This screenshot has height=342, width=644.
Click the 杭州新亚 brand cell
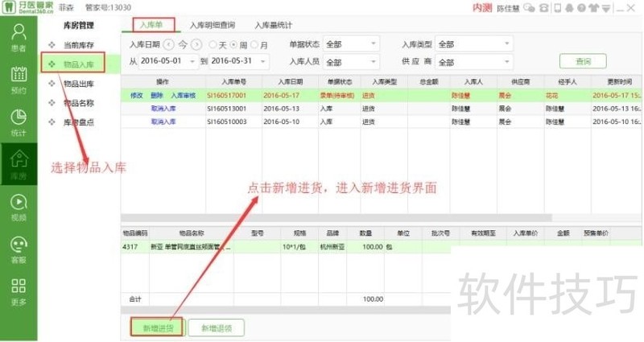coord(332,247)
